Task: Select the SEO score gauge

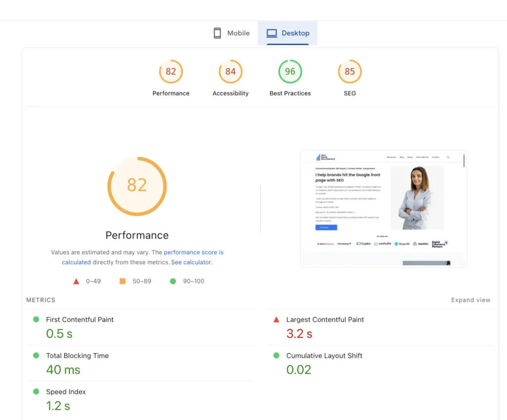Action: click(350, 71)
